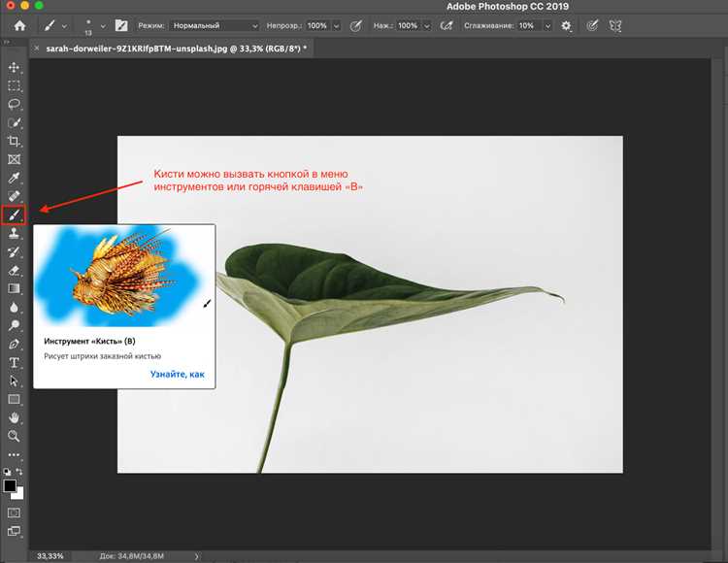Select the Horizontal Type tool

(14, 362)
